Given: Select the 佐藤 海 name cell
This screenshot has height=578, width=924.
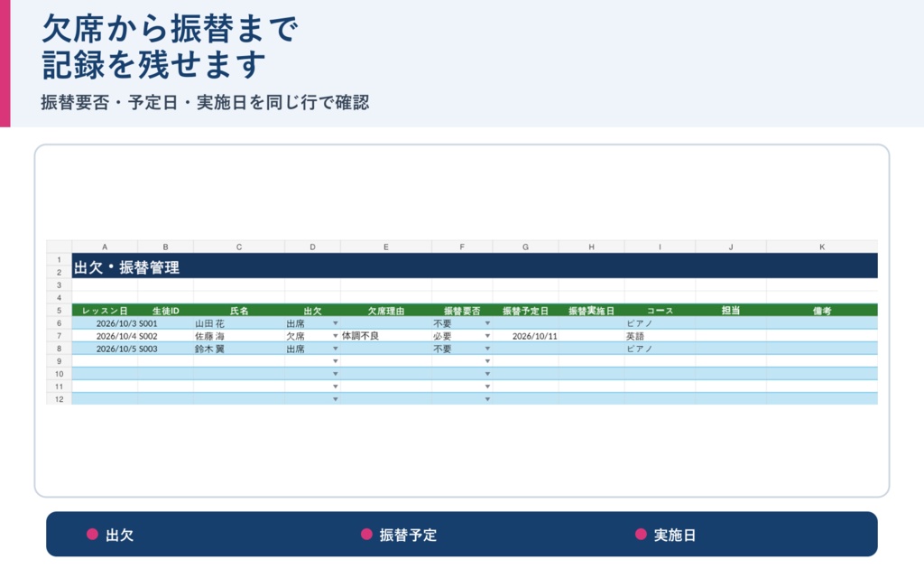Looking at the screenshot, I should 238,336.
